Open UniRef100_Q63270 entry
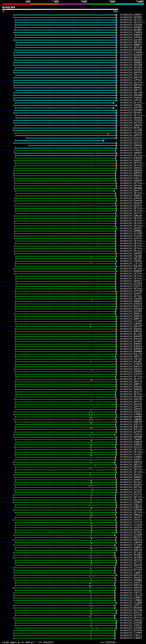The width and height of the screenshot is (146, 644). [131, 392]
